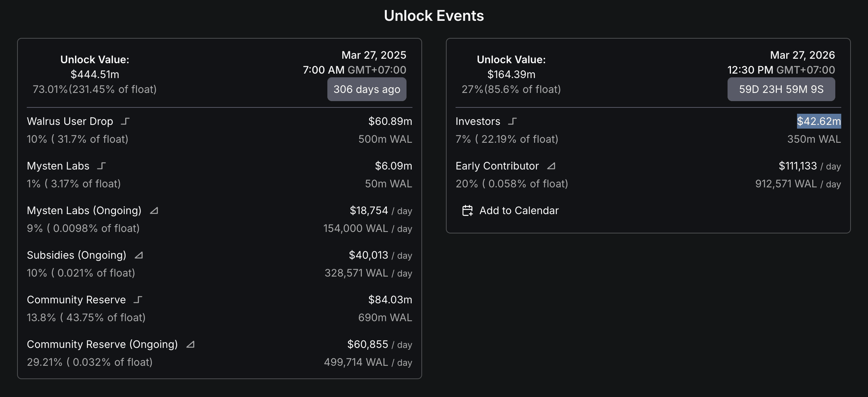Click the $444.51m unlock value
The image size is (868, 397).
coord(95,74)
